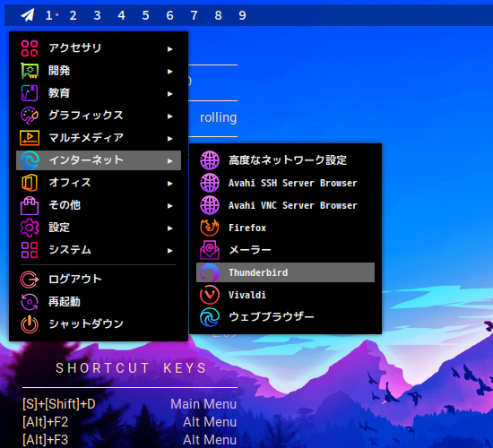The height and width of the screenshot is (448, 493).
Task: Switch to workspace 4
Action: (x=121, y=15)
